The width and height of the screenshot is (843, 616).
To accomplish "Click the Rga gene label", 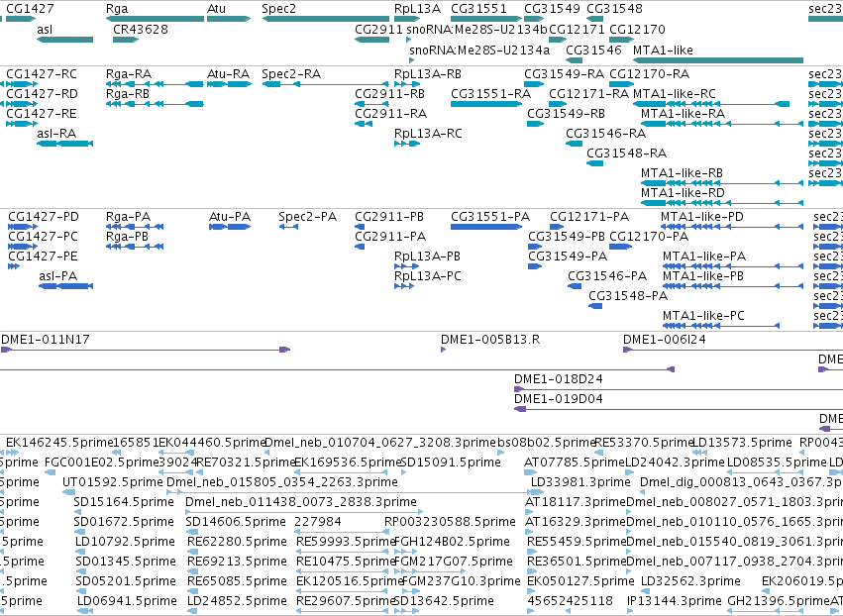I will (x=117, y=9).
